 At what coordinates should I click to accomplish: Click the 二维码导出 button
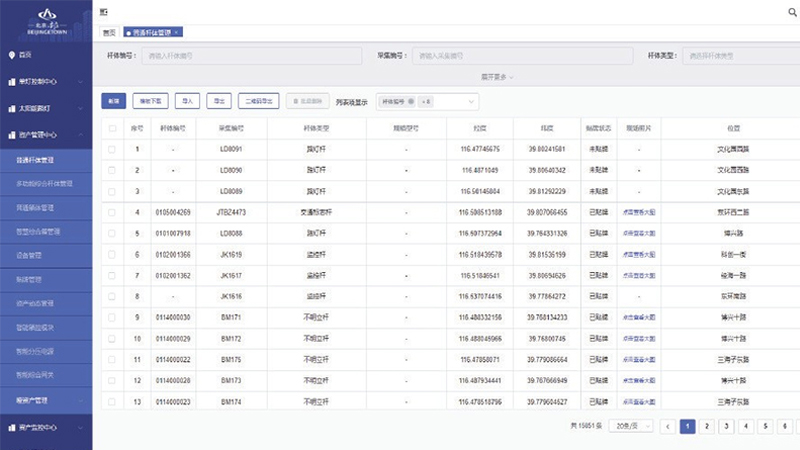(x=258, y=101)
